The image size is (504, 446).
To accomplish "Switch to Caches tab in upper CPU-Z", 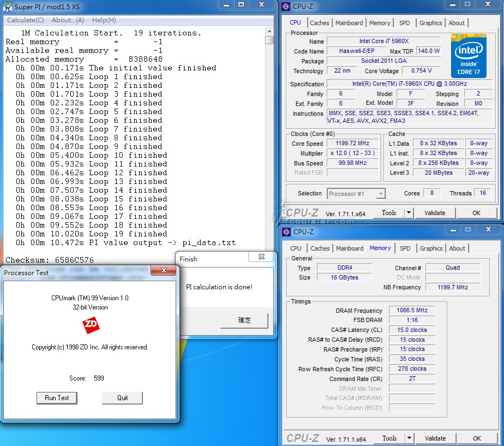I will click(320, 23).
